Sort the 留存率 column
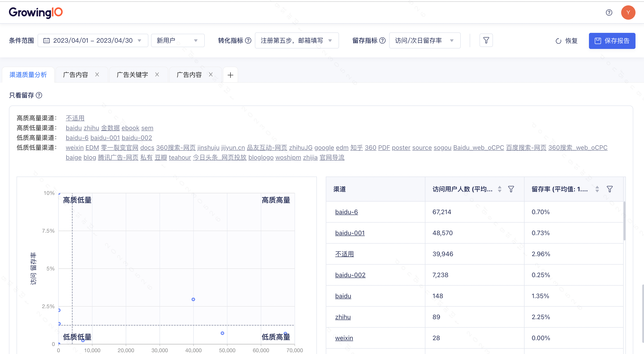Viewport: 644px width, 354px height. point(597,189)
